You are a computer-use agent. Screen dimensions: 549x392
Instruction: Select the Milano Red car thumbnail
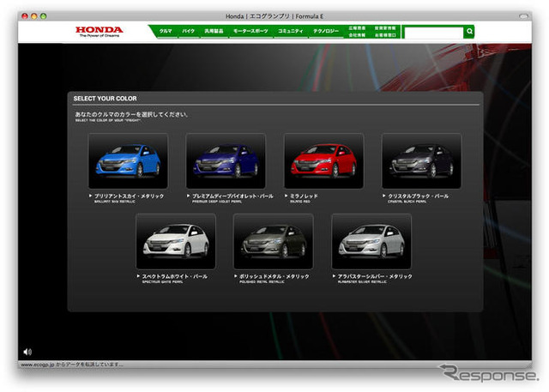click(324, 160)
